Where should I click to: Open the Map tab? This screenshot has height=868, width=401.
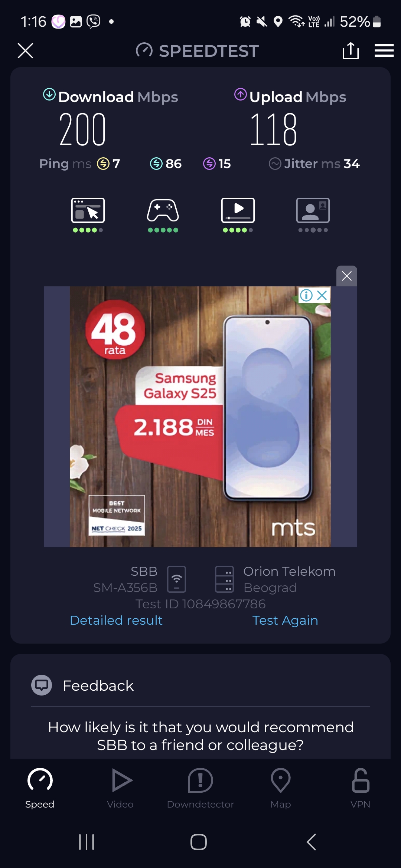coord(281,788)
